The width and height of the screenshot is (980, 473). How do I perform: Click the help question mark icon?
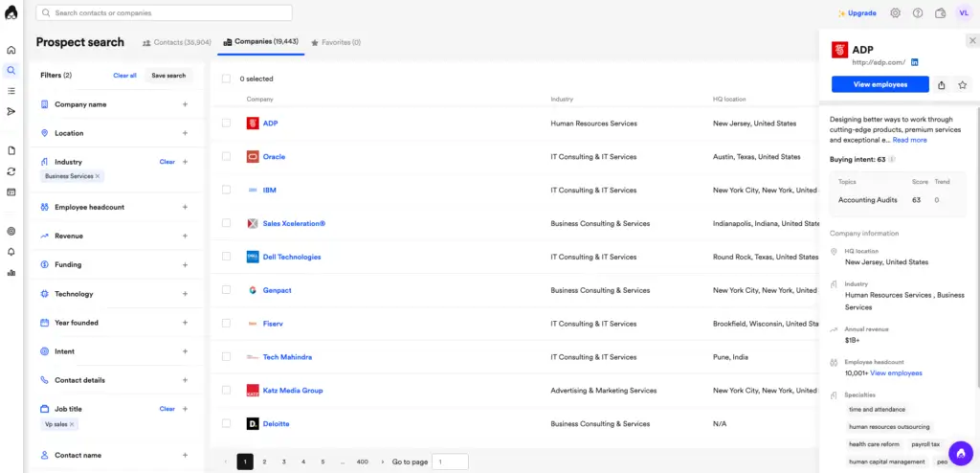click(918, 13)
